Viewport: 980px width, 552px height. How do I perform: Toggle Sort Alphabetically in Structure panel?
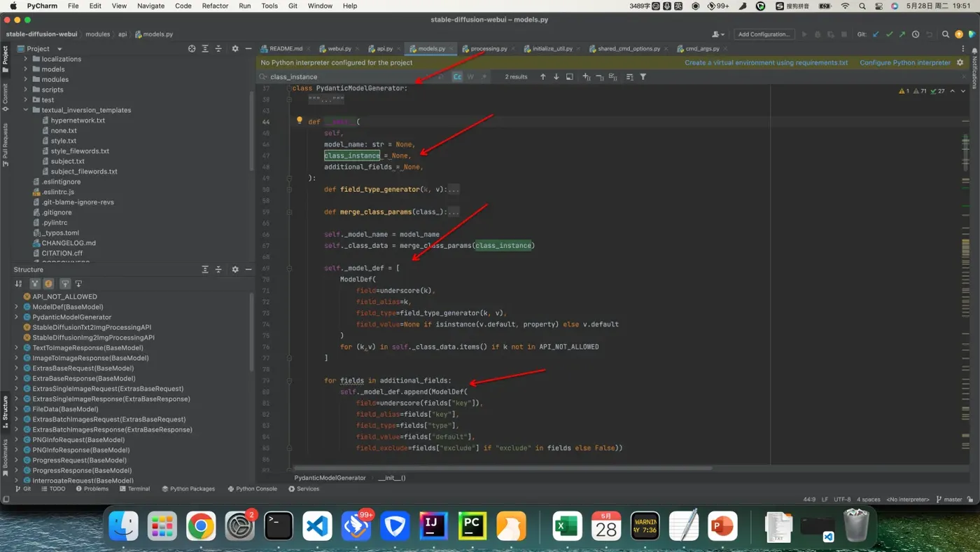click(x=19, y=284)
